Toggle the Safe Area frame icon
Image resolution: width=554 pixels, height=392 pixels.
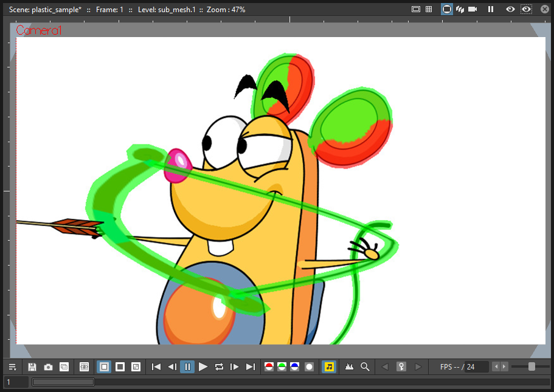point(416,9)
